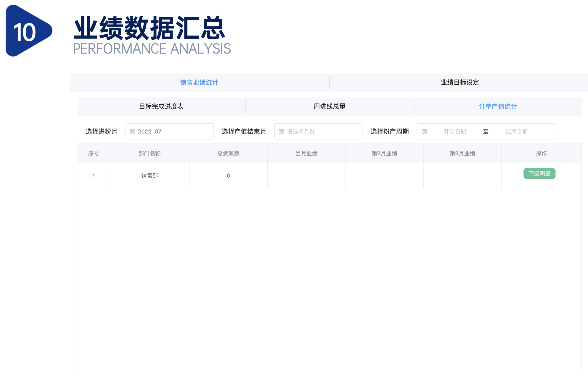Click the 总资源数 column header
Screen dimensions: 588x374
click(228, 153)
